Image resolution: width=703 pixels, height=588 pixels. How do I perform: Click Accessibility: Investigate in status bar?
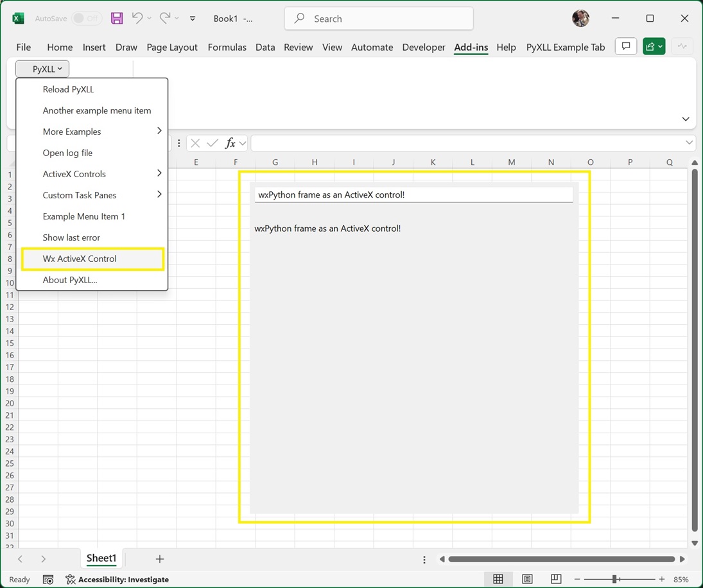click(x=117, y=580)
